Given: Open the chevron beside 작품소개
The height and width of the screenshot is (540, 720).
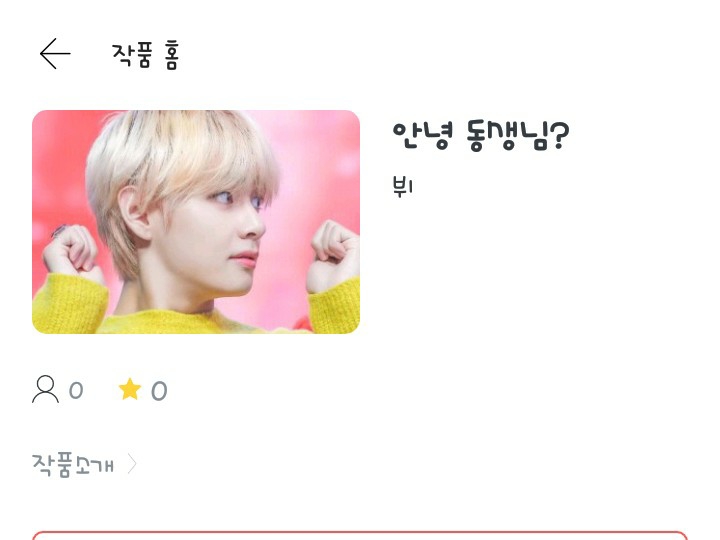Looking at the screenshot, I should (x=132, y=464).
